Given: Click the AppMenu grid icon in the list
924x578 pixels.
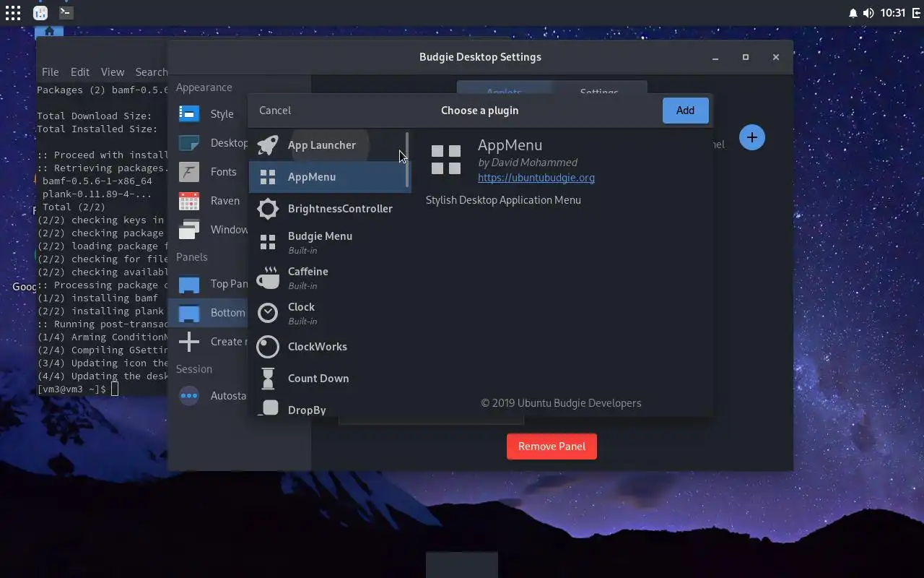Looking at the screenshot, I should pyautogui.click(x=268, y=177).
